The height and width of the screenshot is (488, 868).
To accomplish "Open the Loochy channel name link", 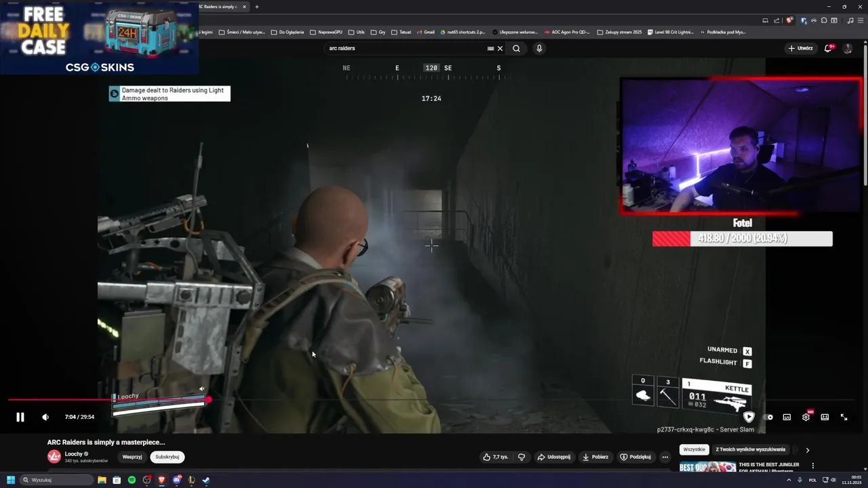I will click(73, 453).
